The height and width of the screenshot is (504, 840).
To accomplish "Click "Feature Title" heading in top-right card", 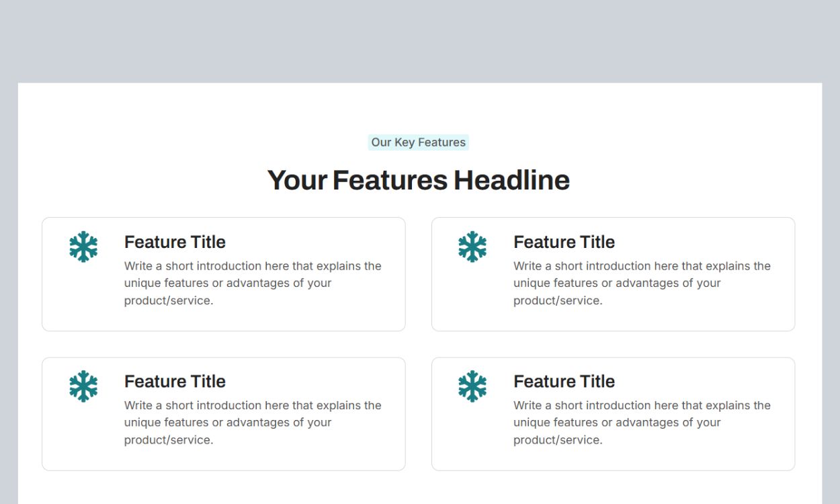I will coord(564,242).
